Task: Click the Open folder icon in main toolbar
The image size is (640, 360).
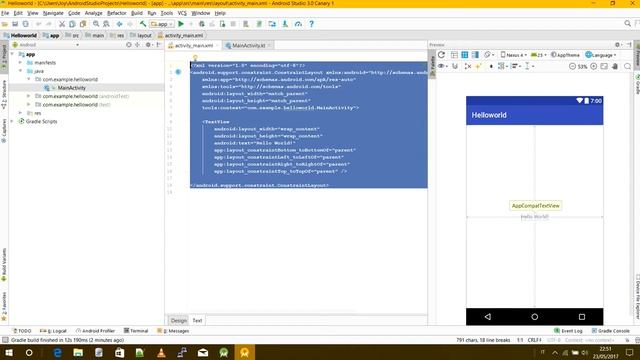Action: 5,24
